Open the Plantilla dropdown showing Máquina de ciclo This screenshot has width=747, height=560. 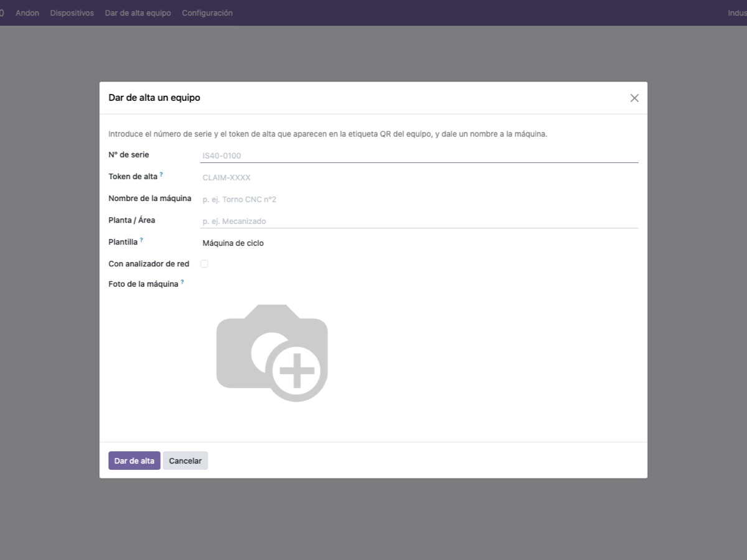coord(419,243)
